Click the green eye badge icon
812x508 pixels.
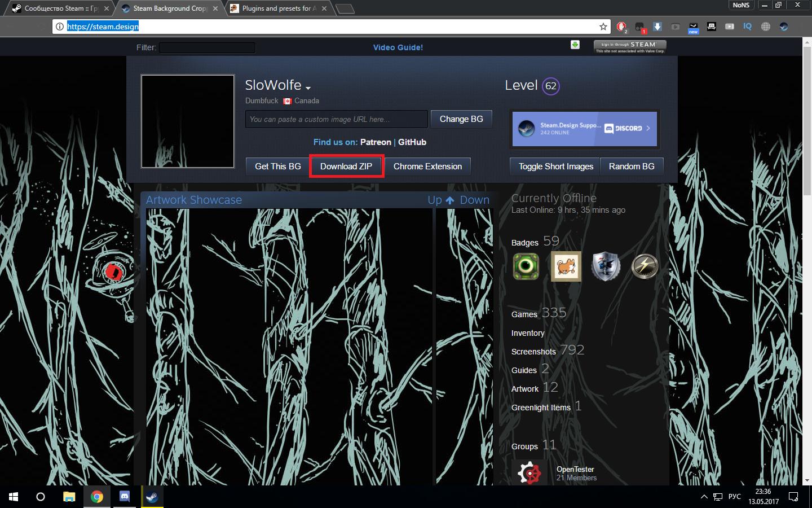click(x=526, y=266)
